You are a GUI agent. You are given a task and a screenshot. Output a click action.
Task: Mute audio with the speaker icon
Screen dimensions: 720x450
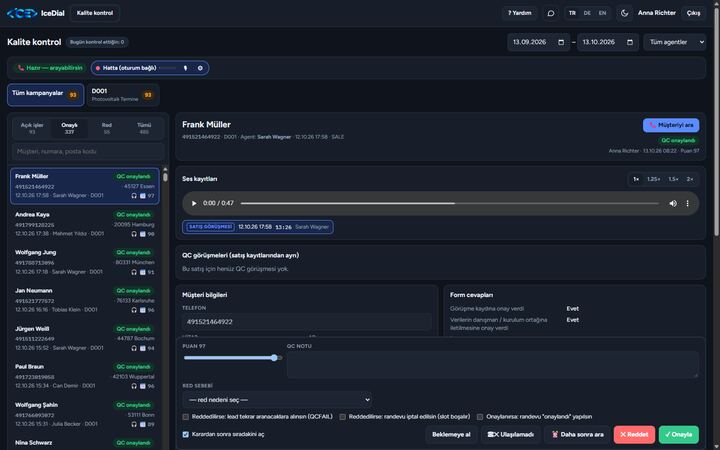(673, 203)
